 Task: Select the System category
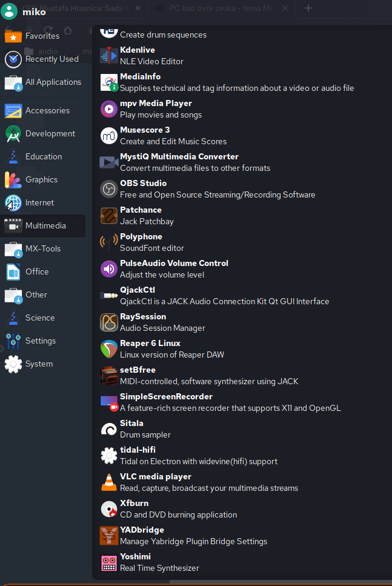[43, 364]
